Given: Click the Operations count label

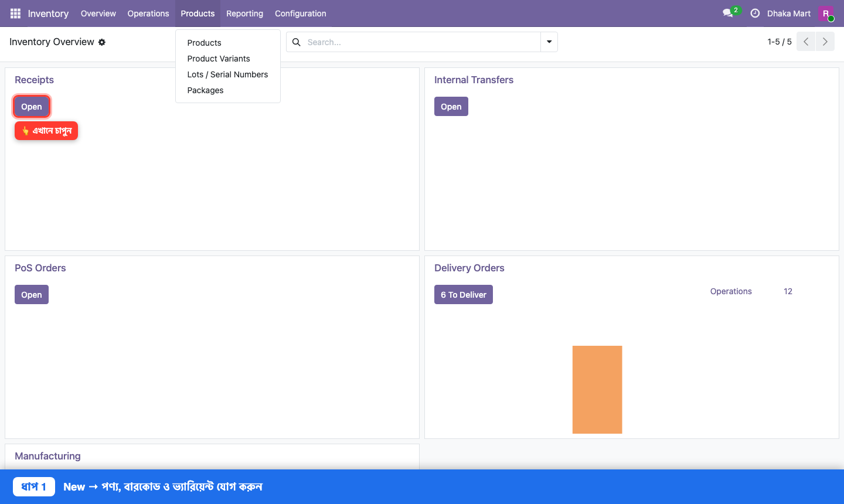Looking at the screenshot, I should point(731,291).
